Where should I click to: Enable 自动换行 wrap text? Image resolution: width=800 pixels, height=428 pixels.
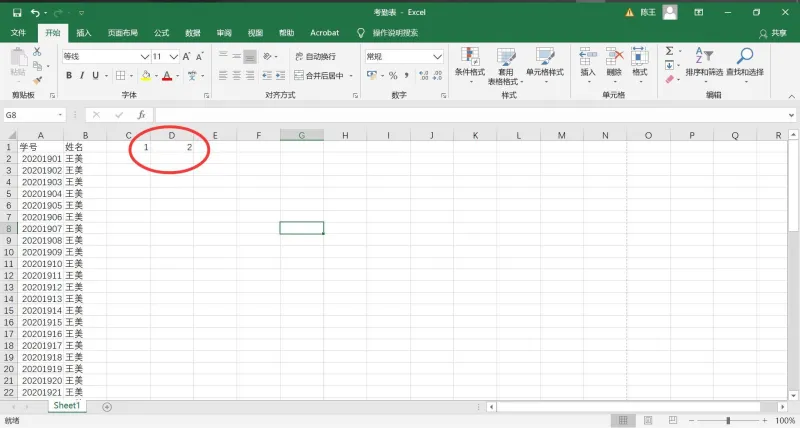(x=315, y=56)
